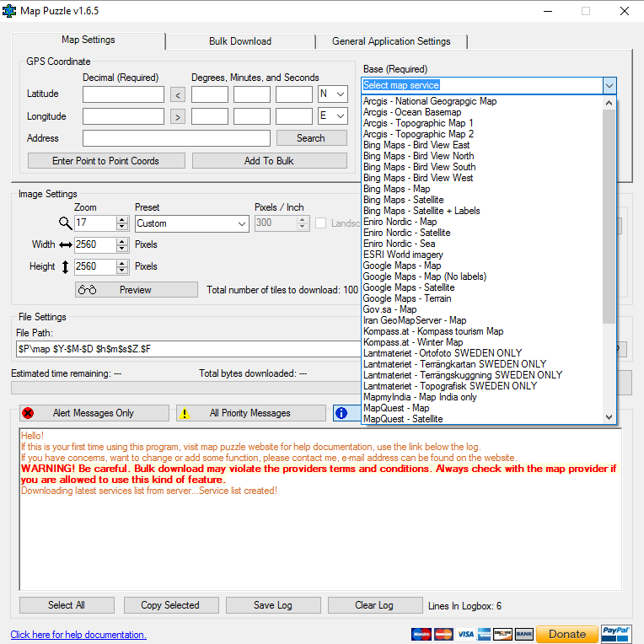Click the magnifier icon beside Zoom
644x644 pixels.
pyautogui.click(x=65, y=223)
